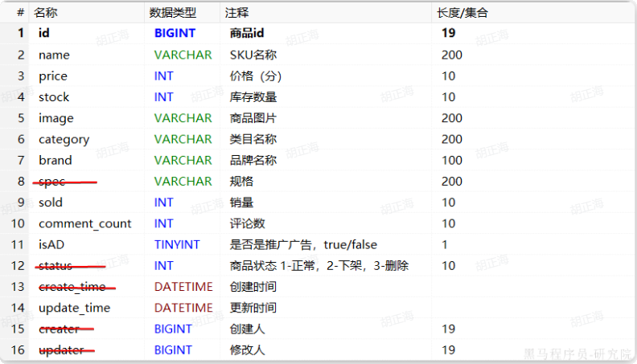Screen dimensions: 637x364
Task: Click the length value 19 for creater
Action: (448, 329)
